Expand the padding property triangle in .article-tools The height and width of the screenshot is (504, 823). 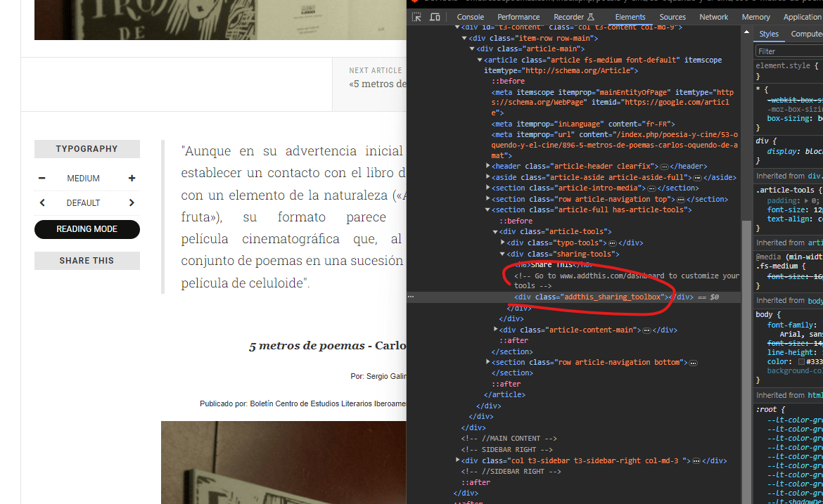coord(806,201)
